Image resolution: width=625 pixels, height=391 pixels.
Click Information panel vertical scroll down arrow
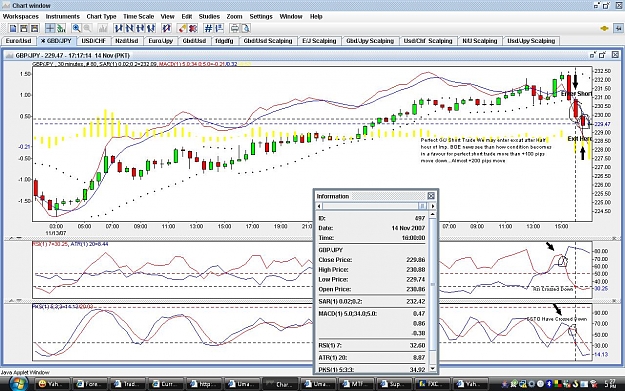click(433, 369)
